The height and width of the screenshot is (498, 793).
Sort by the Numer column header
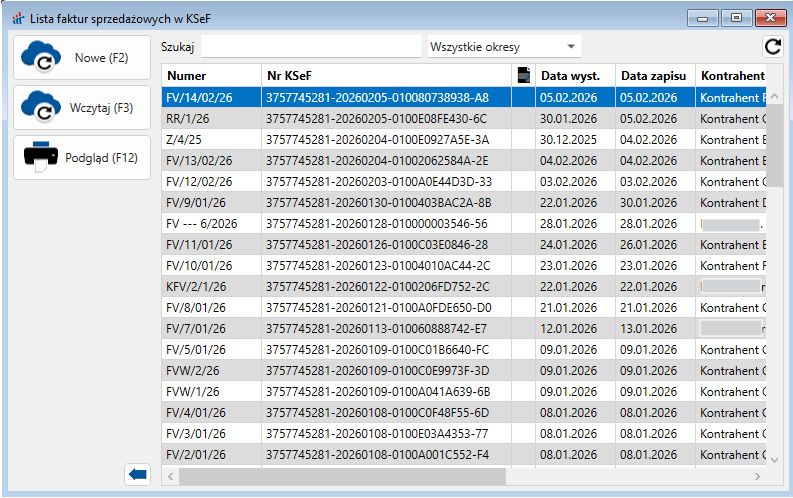pos(210,76)
